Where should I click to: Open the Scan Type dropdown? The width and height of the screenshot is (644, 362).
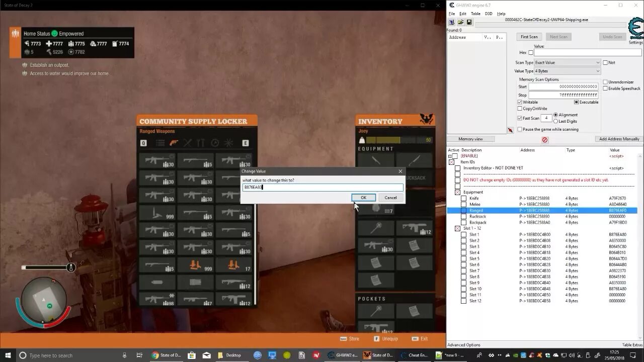click(x=567, y=62)
